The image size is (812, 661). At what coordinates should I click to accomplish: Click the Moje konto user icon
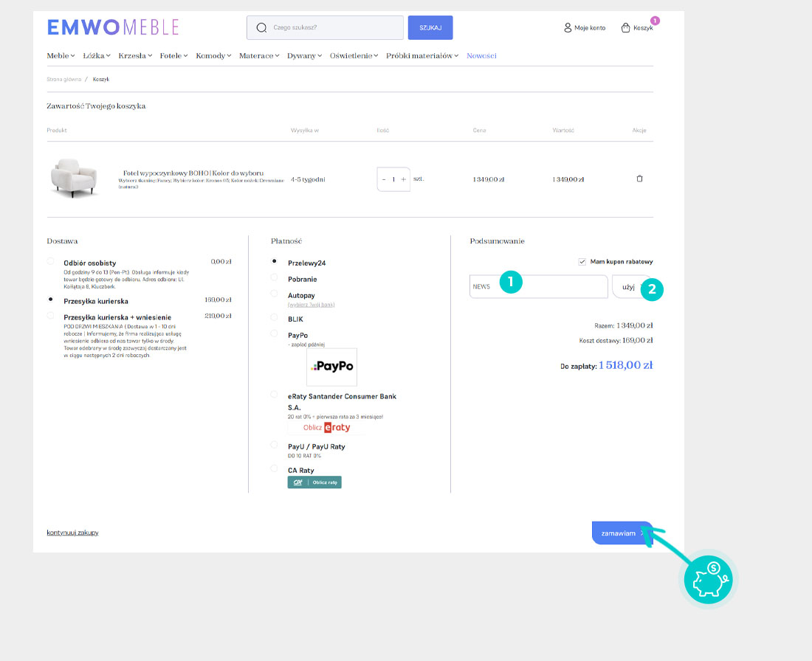point(568,28)
